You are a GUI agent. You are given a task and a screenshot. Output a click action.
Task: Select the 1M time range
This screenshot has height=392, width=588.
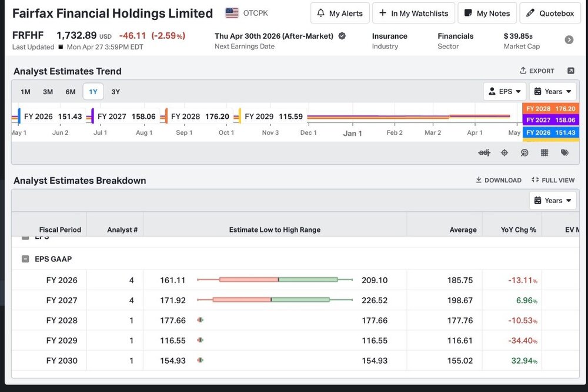tap(25, 92)
